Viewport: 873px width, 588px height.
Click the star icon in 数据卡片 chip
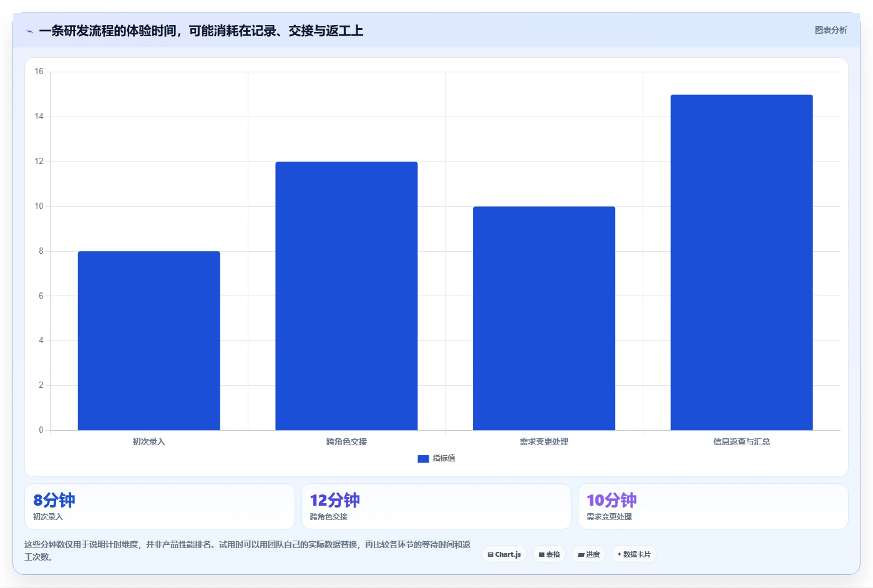coord(619,554)
